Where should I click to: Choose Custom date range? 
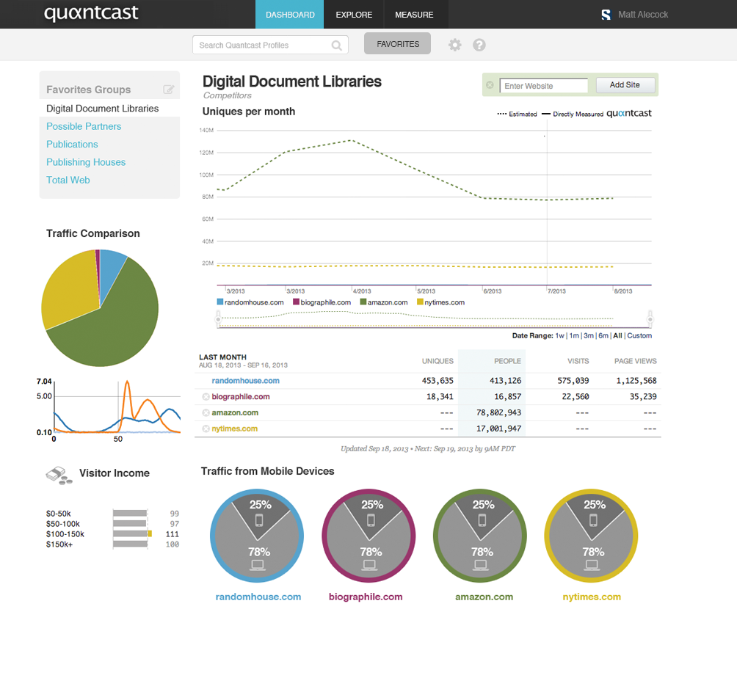click(639, 336)
